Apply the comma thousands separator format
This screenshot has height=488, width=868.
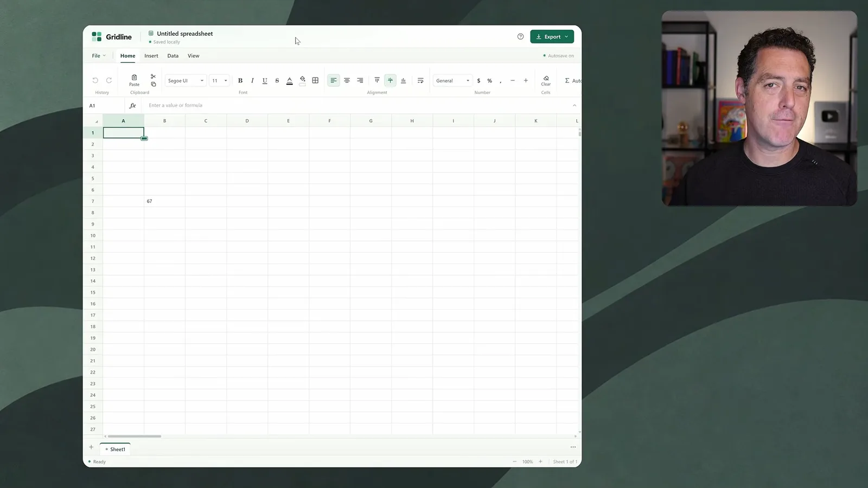tap(500, 80)
